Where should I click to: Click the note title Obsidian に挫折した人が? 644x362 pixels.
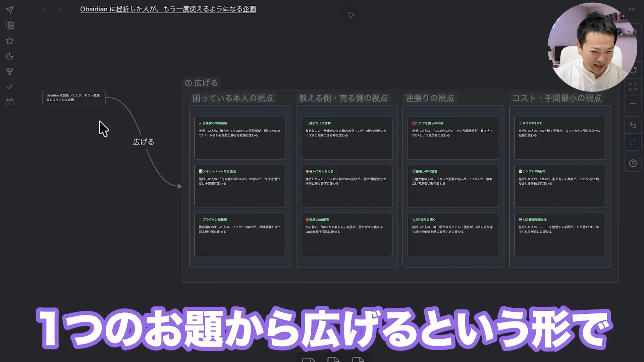[168, 9]
